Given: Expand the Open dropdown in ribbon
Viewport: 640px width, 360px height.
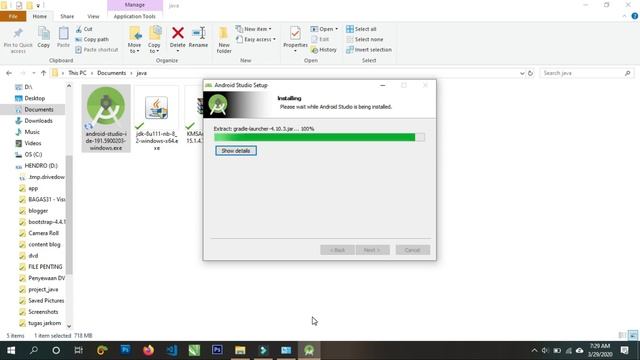Looking at the screenshot, I should point(324,29).
